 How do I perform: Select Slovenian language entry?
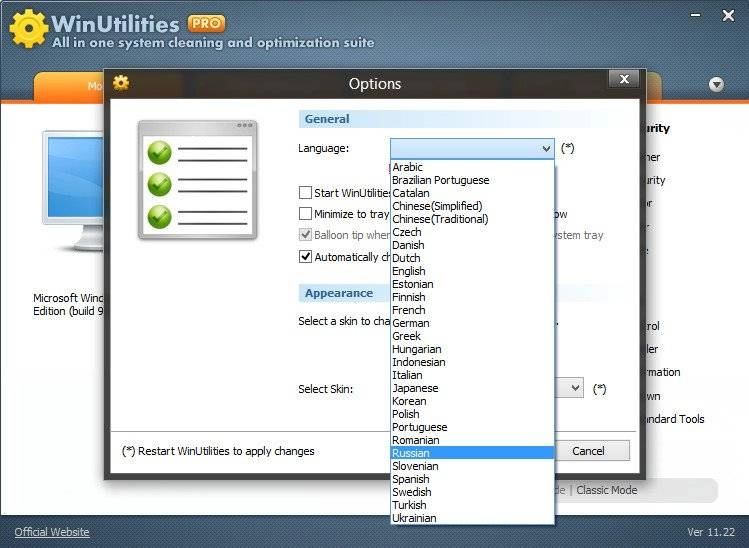point(472,466)
